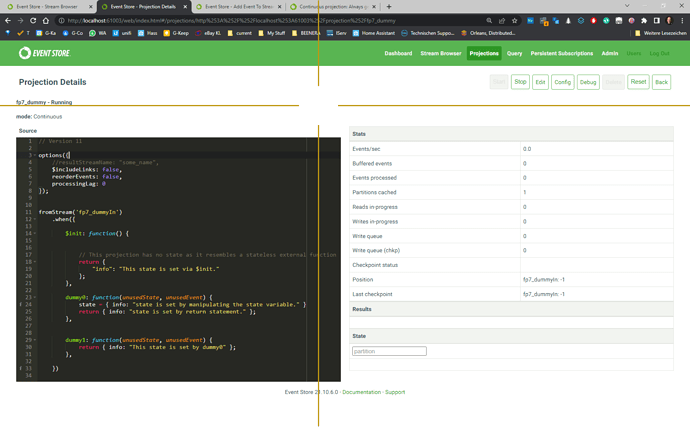Click the Back button
This screenshot has height=437, width=690.
661,82
